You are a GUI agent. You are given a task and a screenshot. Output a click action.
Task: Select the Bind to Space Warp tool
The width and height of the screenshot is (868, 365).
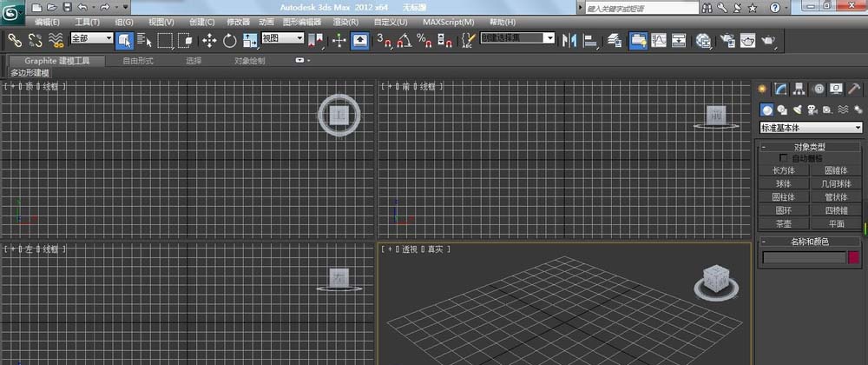click(x=56, y=40)
